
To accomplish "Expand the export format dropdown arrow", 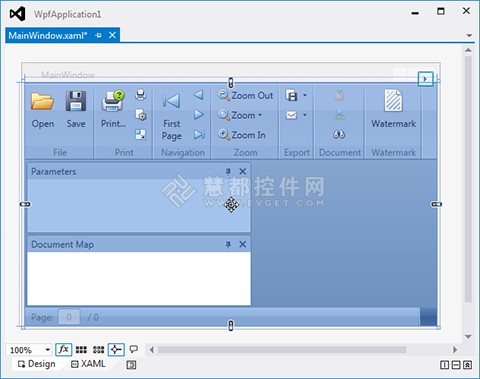I will click(x=305, y=95).
